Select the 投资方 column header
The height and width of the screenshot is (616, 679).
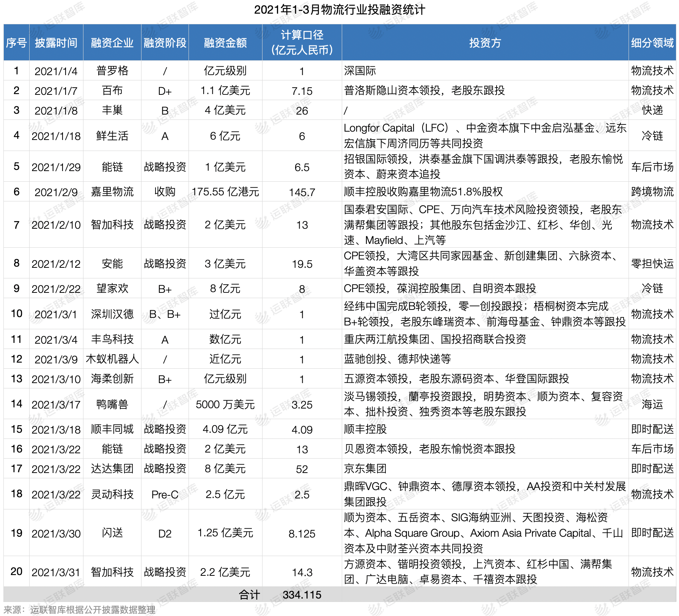tap(485, 43)
